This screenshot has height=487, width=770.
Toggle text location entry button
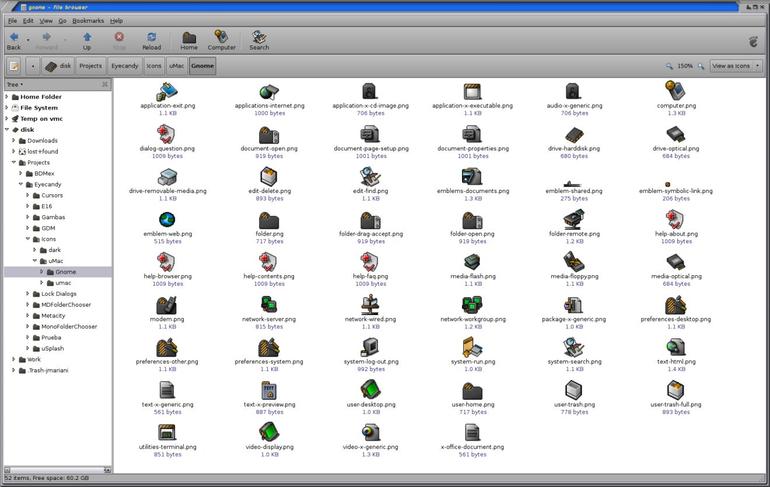(x=14, y=66)
